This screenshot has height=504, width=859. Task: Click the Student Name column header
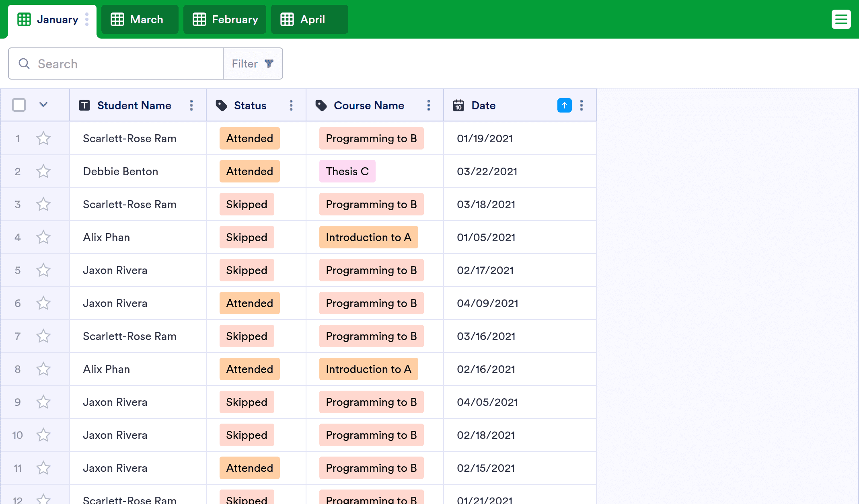click(138, 105)
